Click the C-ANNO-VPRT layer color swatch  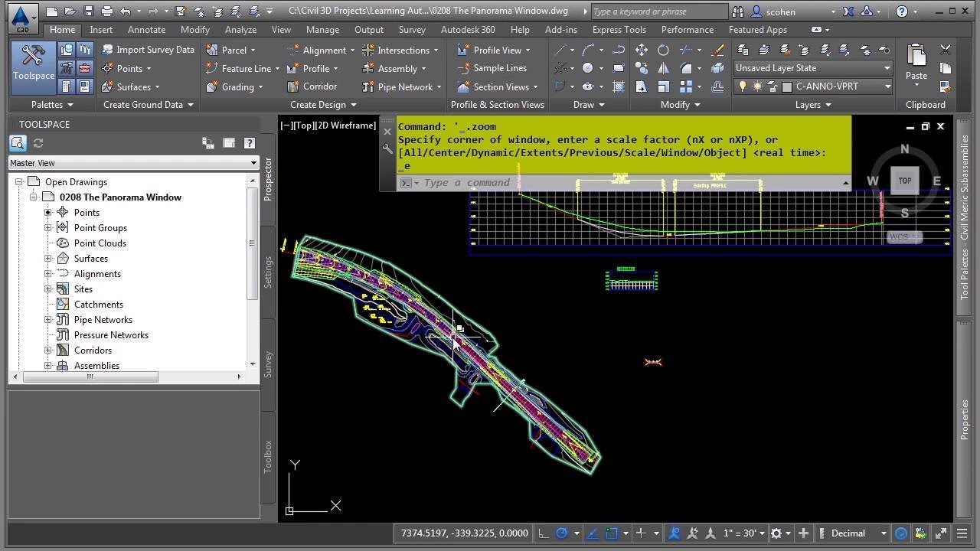tap(786, 86)
